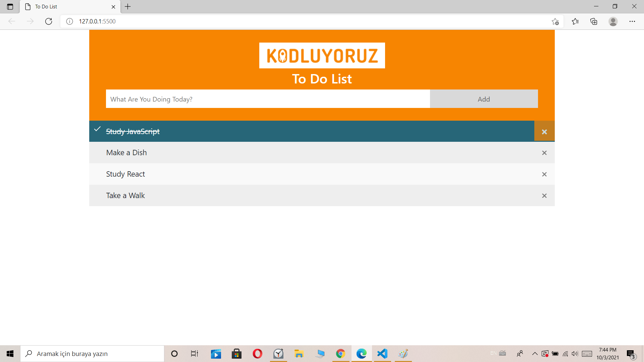The width and height of the screenshot is (644, 362).
Task: Remove the Take a Walk task
Action: (x=544, y=196)
